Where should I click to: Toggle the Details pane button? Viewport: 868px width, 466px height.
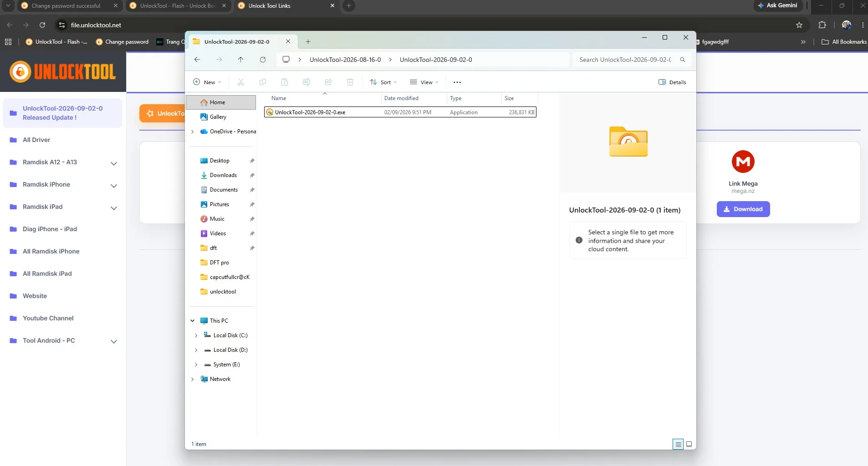click(x=672, y=82)
